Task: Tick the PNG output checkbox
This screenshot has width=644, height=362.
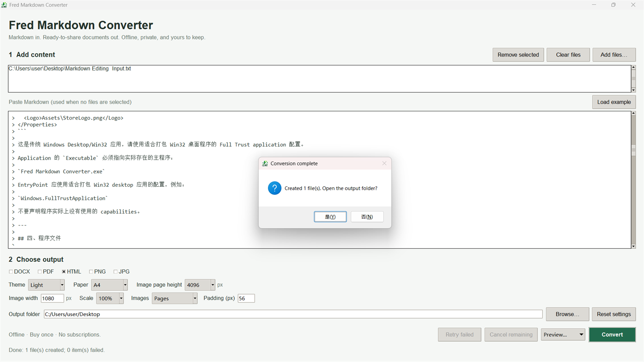Action: click(91, 272)
